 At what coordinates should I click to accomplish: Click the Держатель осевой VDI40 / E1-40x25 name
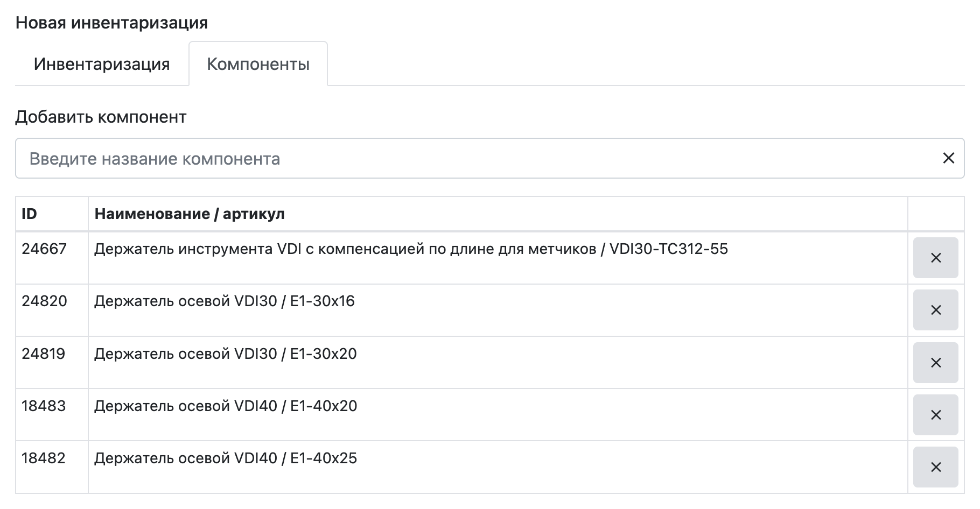[226, 458]
